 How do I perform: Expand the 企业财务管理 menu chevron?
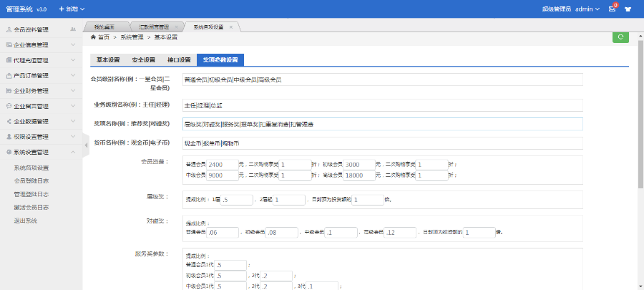click(73, 91)
